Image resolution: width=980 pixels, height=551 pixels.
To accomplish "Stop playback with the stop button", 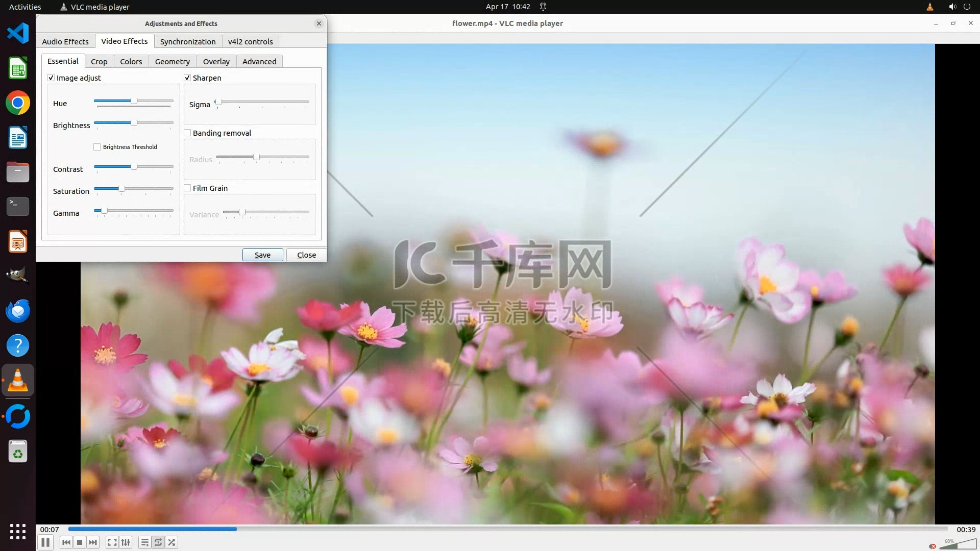I will click(x=80, y=542).
